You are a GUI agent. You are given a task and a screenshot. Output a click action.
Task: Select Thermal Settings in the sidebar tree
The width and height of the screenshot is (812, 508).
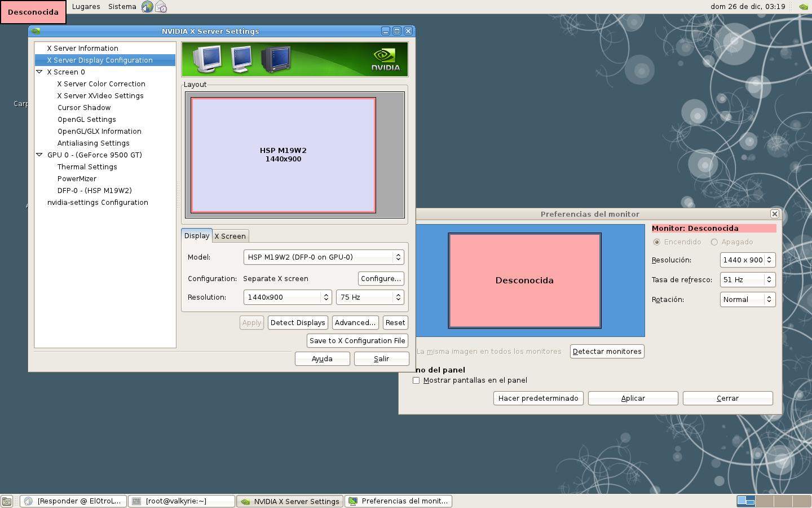pos(87,167)
